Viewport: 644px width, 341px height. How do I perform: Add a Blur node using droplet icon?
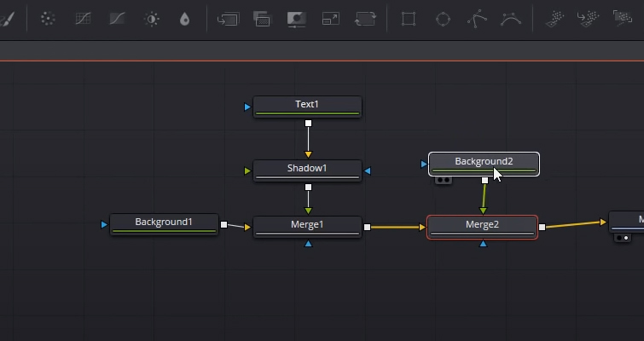(185, 19)
